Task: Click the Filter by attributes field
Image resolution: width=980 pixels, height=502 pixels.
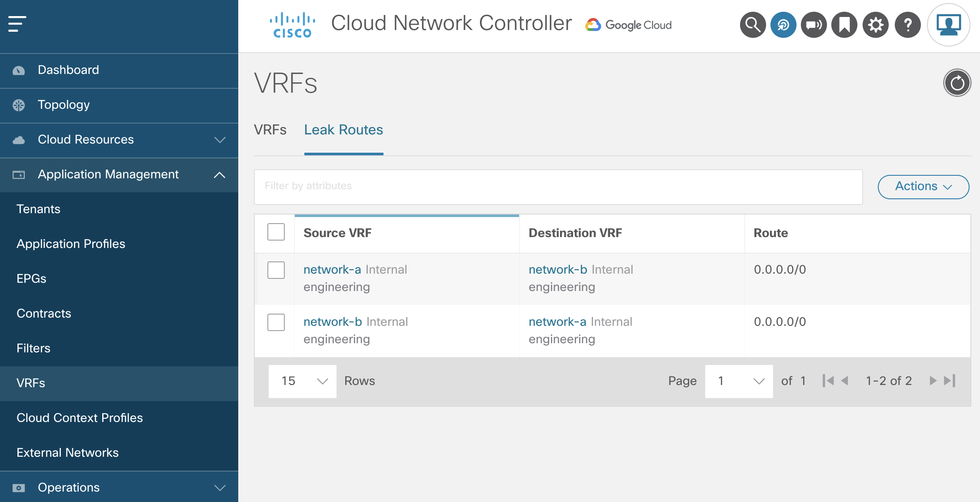Action: [558, 186]
